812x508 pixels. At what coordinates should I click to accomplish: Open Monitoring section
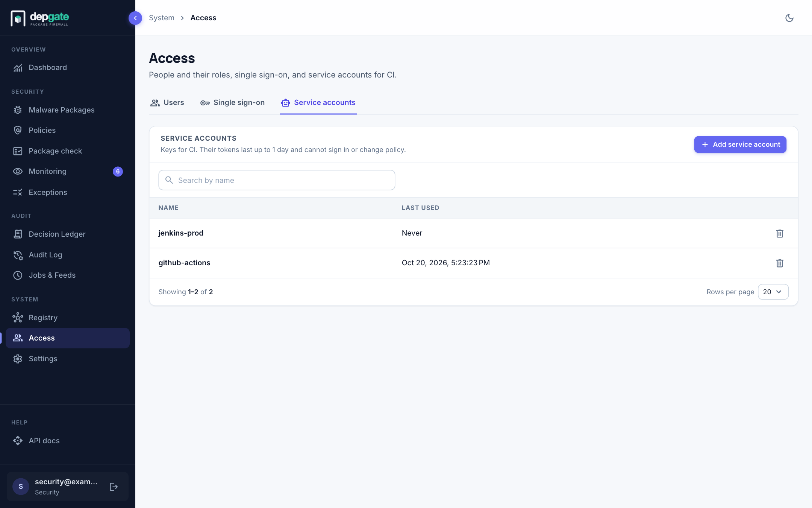click(68, 171)
